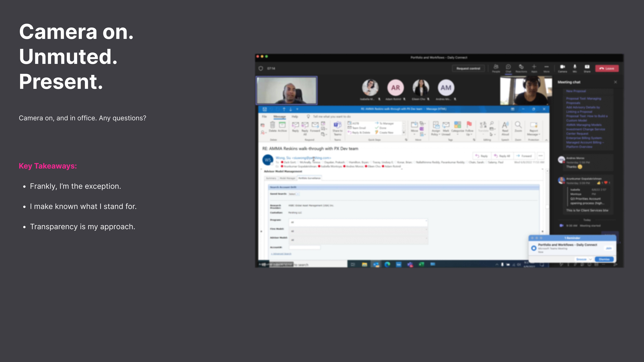Select the Portfolio Surveillance tab
This screenshot has height=362, width=644.
coord(309,178)
